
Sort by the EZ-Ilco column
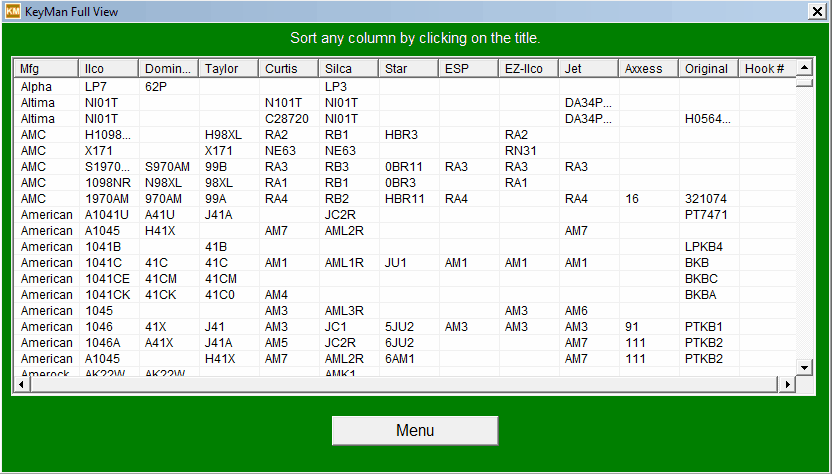(528, 68)
